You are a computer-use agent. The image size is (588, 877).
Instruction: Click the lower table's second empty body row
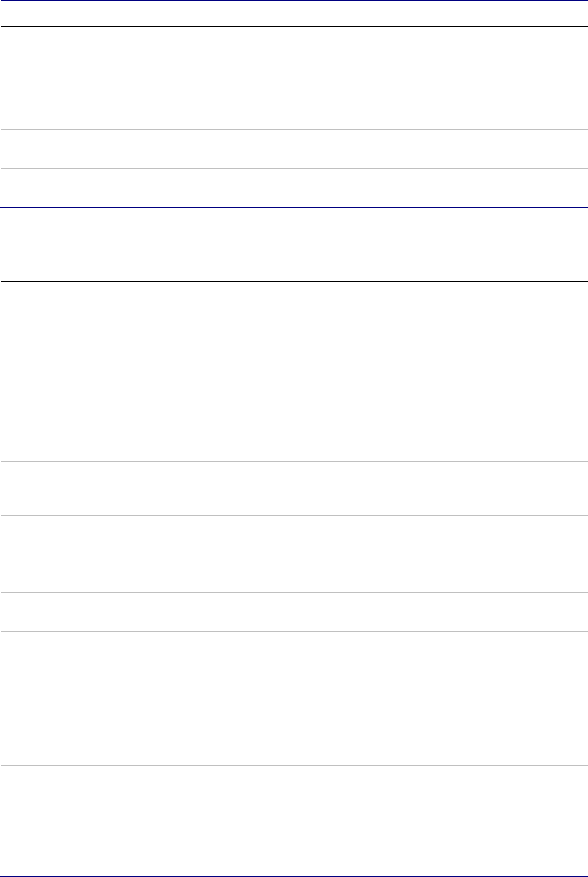[294, 488]
